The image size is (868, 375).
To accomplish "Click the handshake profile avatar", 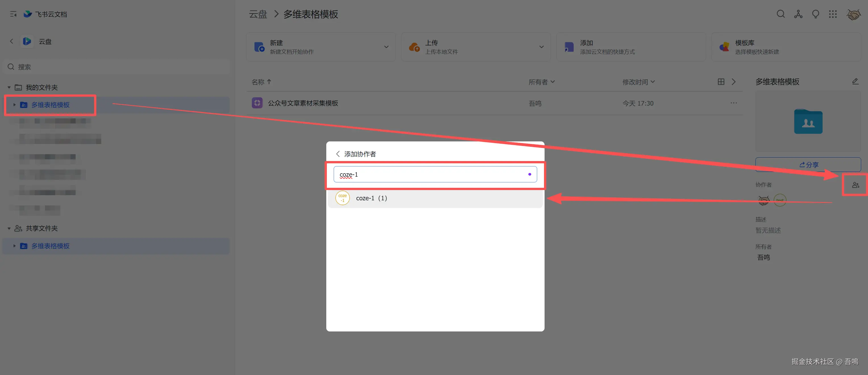I will click(x=853, y=14).
